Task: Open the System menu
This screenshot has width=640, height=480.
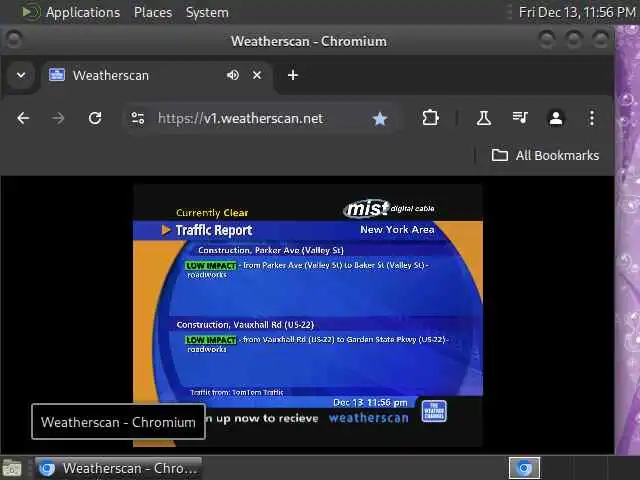Action: click(207, 12)
